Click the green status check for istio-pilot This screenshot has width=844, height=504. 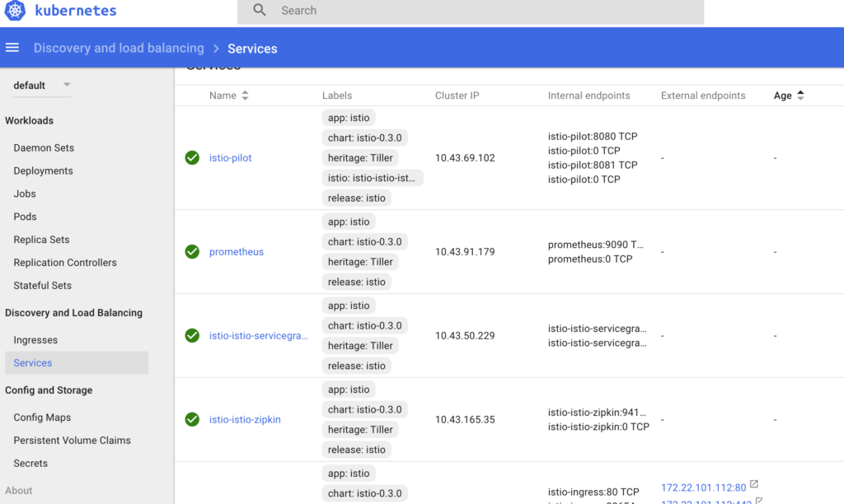(192, 158)
